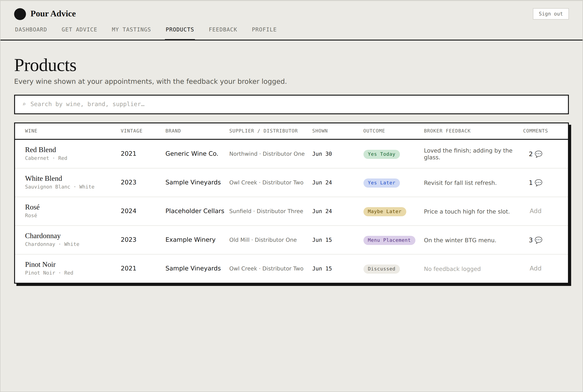583x392 pixels.
Task: Click the Jun 30 shown date
Action: [322, 154]
